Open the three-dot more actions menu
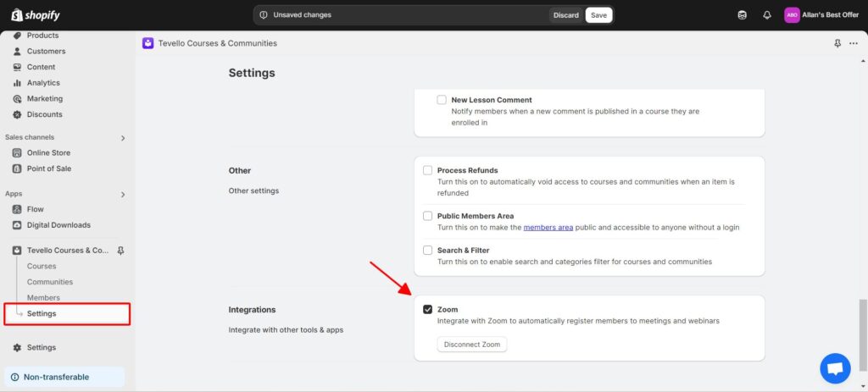Screen dimensions: 868x392 tap(853, 43)
